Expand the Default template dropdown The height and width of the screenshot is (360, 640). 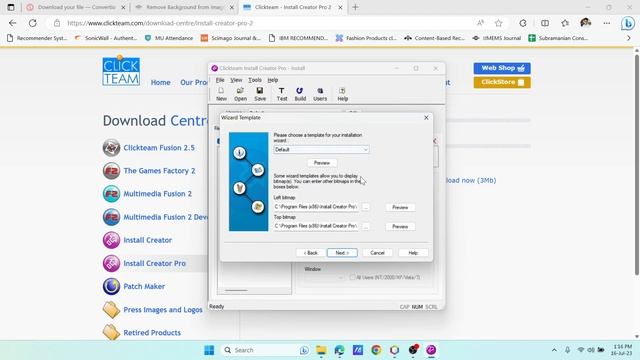tap(365, 150)
